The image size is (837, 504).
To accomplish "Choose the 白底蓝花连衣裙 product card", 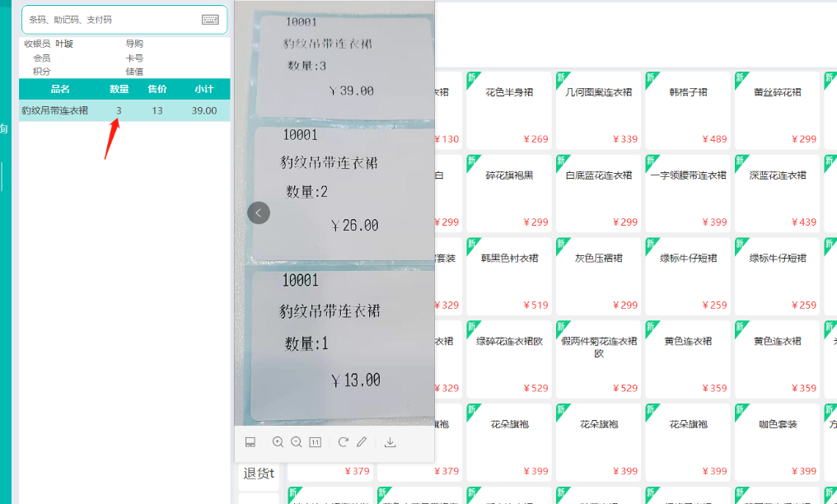I will [x=598, y=194].
